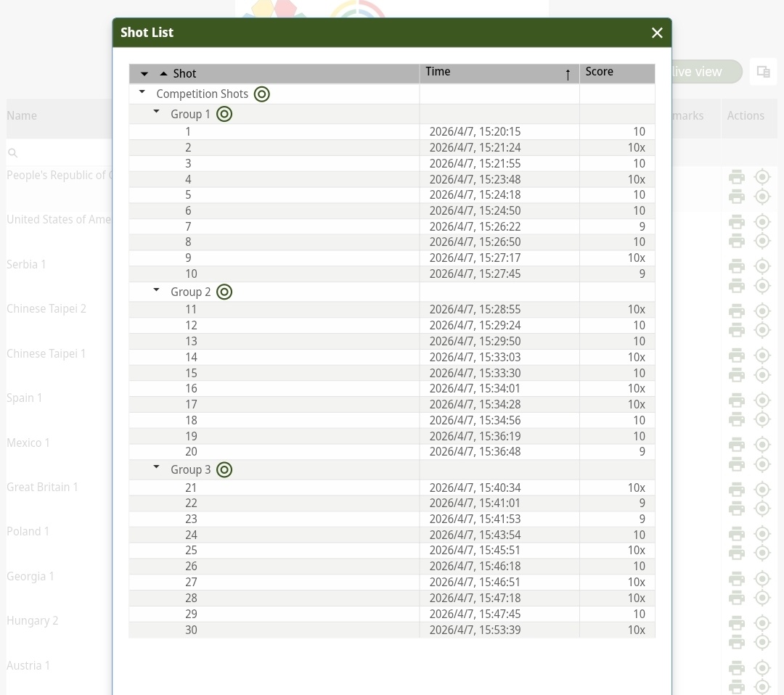Sort by the Time column header

pos(499,73)
